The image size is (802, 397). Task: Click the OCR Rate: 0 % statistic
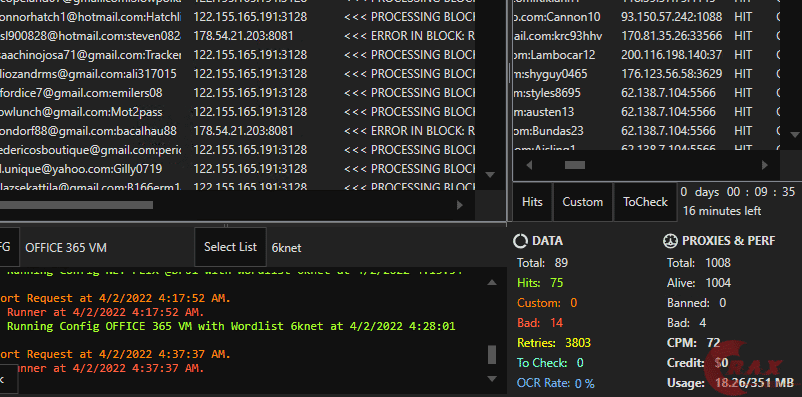click(555, 383)
